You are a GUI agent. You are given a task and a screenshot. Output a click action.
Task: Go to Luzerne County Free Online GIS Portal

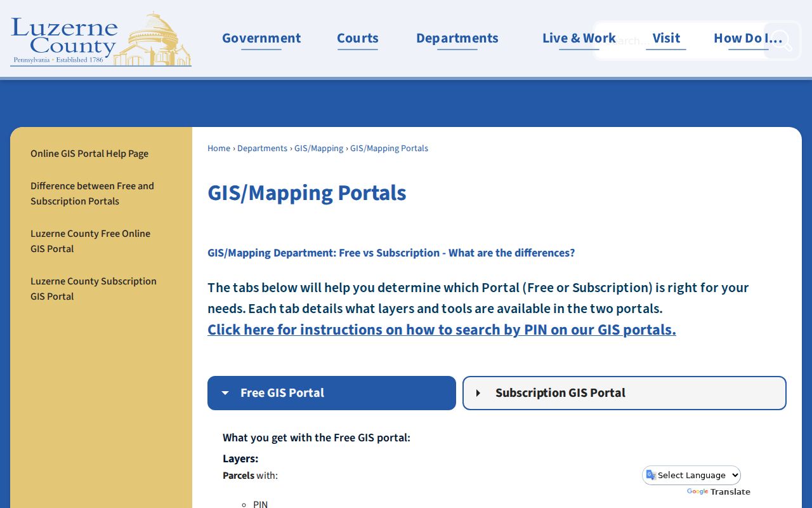[x=90, y=241]
